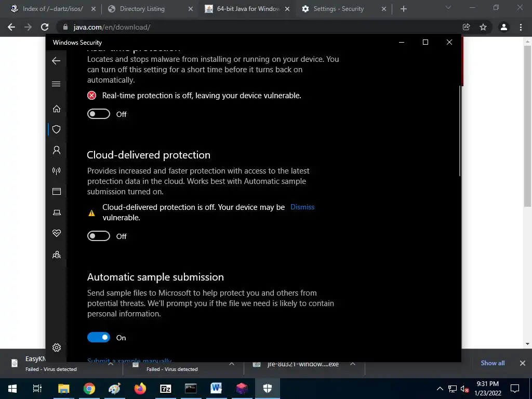Open the clock showing 9:31 PM
The height and width of the screenshot is (399, 532).
point(487,389)
